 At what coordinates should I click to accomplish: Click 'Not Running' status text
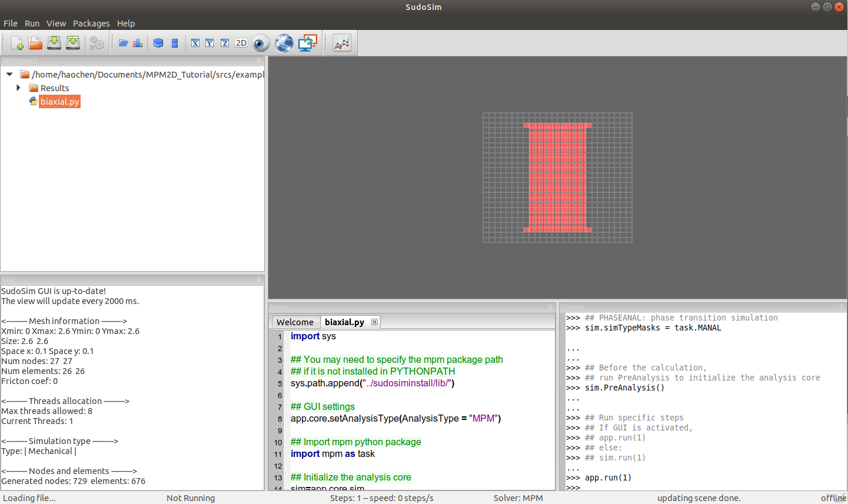click(x=191, y=498)
